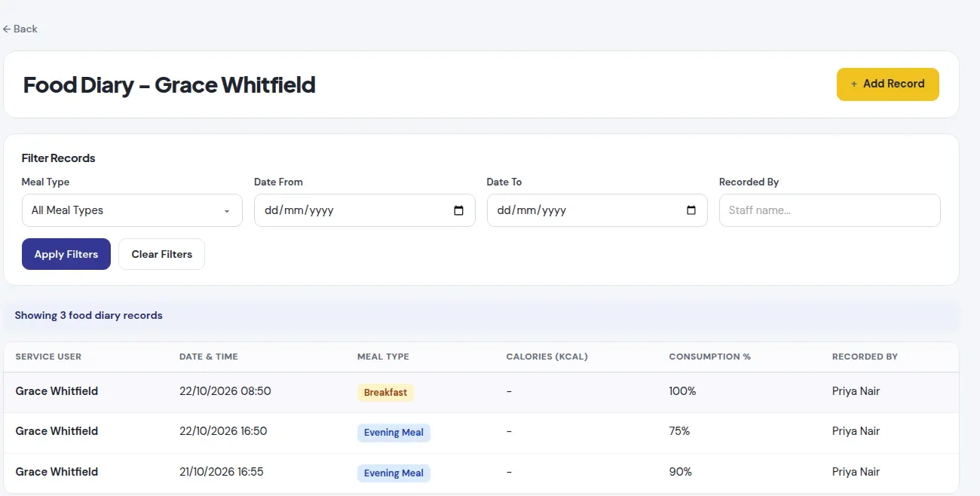
Task: Click the 90% consumption value
Action: pos(680,472)
